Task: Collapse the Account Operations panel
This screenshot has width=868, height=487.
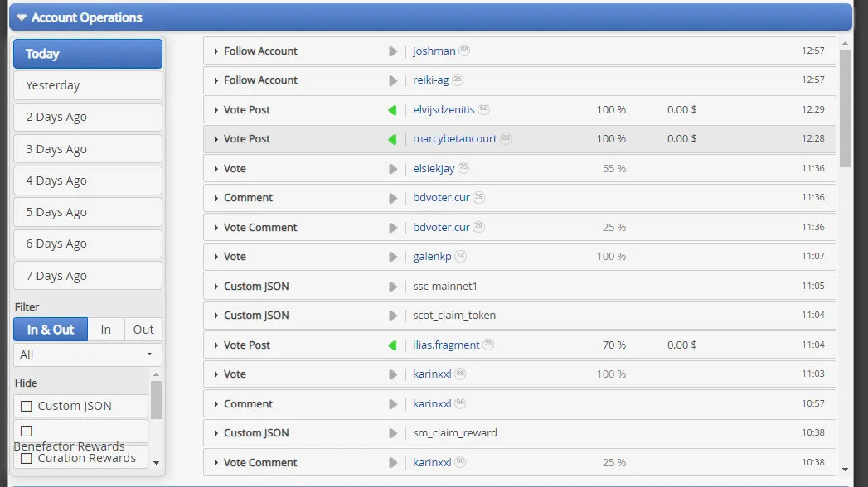Action: 21,17
